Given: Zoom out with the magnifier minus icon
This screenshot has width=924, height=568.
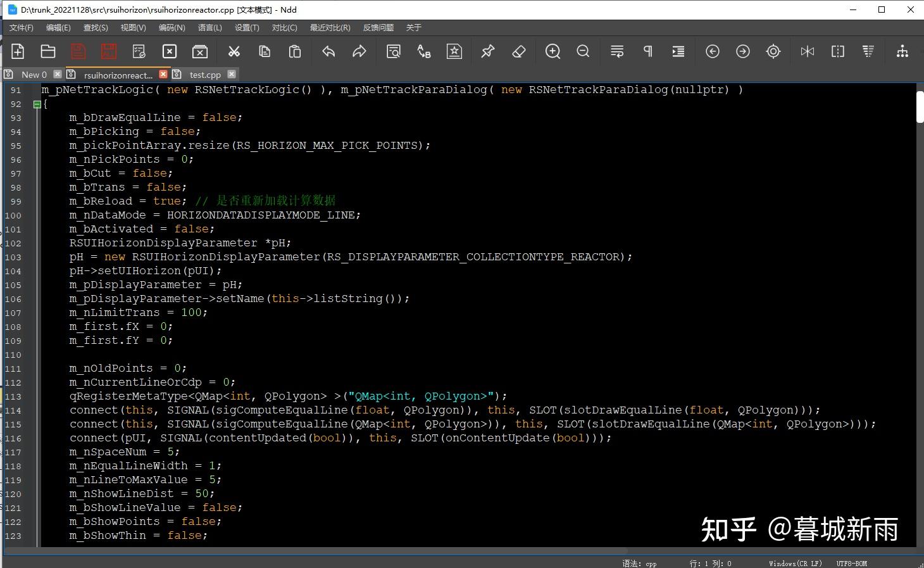Looking at the screenshot, I should (x=584, y=51).
